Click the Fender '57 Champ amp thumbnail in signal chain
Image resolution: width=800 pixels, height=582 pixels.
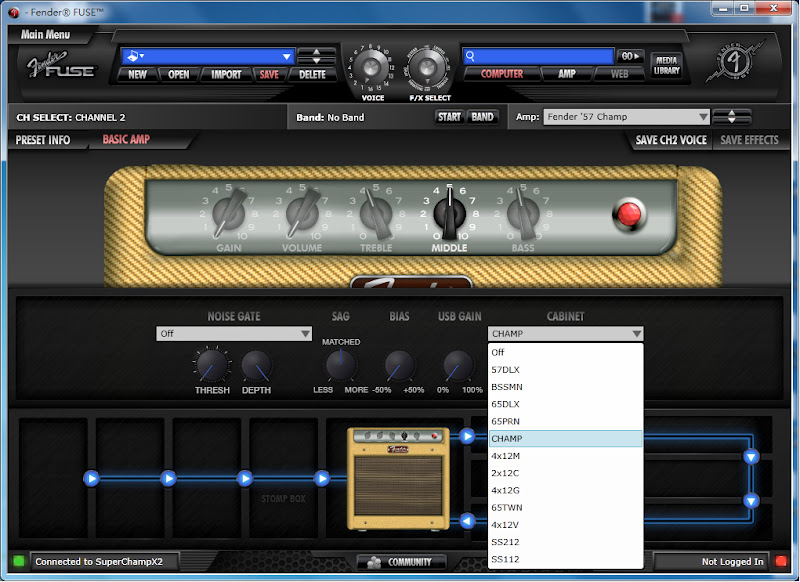[x=398, y=478]
